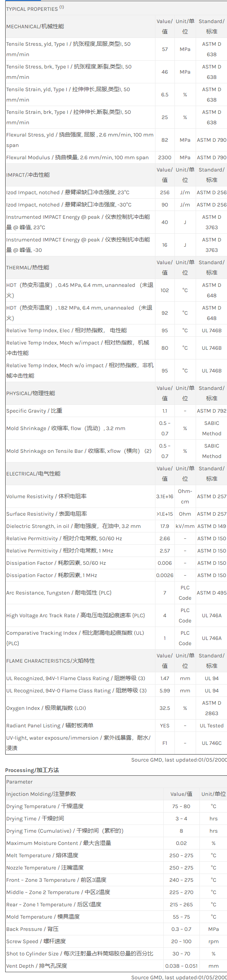Click the Injection Molding/注塑参数 header cell

point(41,794)
